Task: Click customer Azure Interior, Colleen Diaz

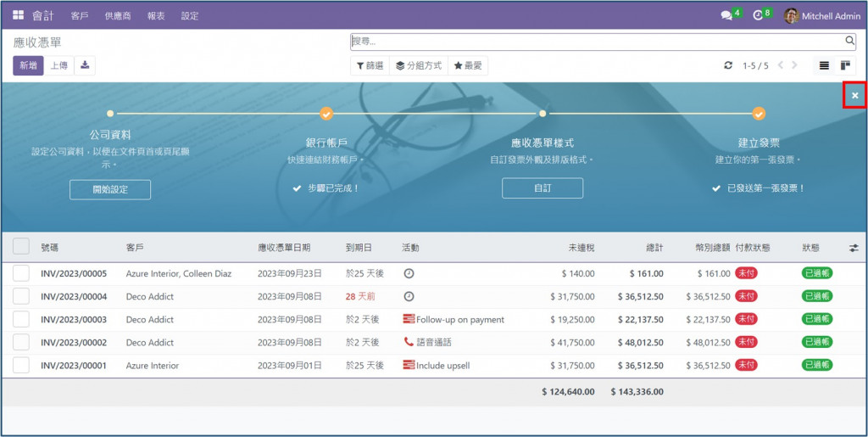Action: tap(179, 273)
